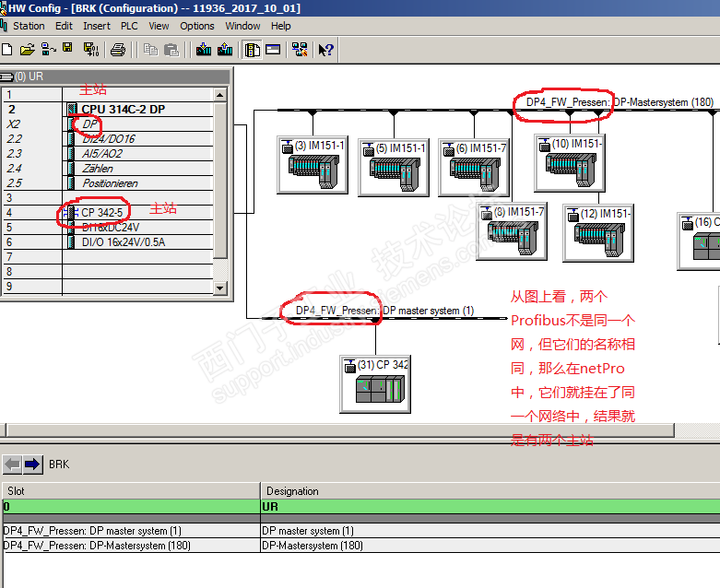Toggle the hardware Catalog icon
720x588 pixels.
pyautogui.click(x=252, y=50)
